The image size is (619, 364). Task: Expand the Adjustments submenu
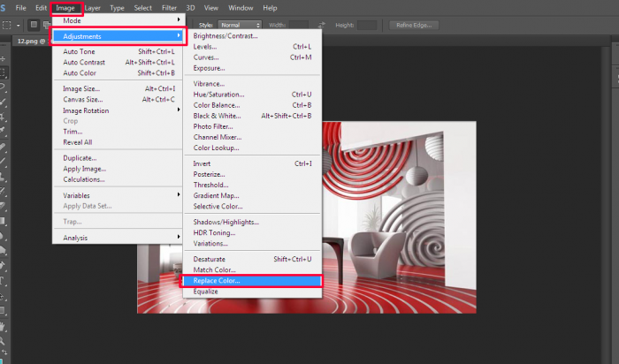118,36
